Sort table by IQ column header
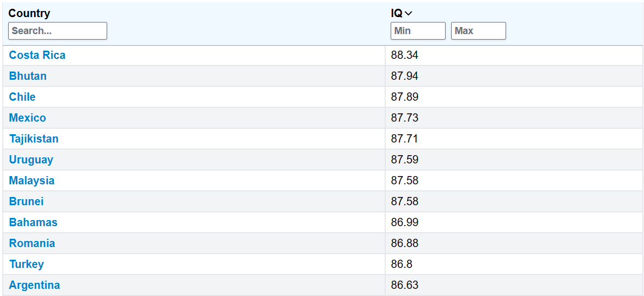Screen dimensions: 644x296 pyautogui.click(x=397, y=14)
